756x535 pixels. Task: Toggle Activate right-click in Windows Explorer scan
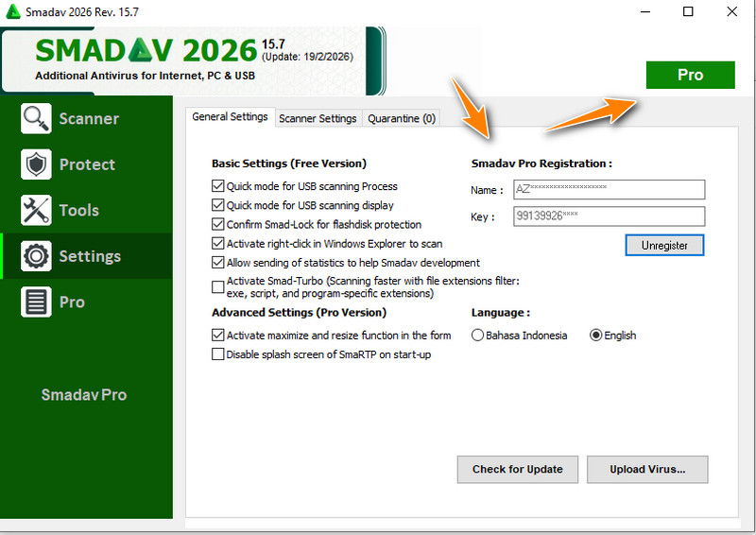coord(218,243)
